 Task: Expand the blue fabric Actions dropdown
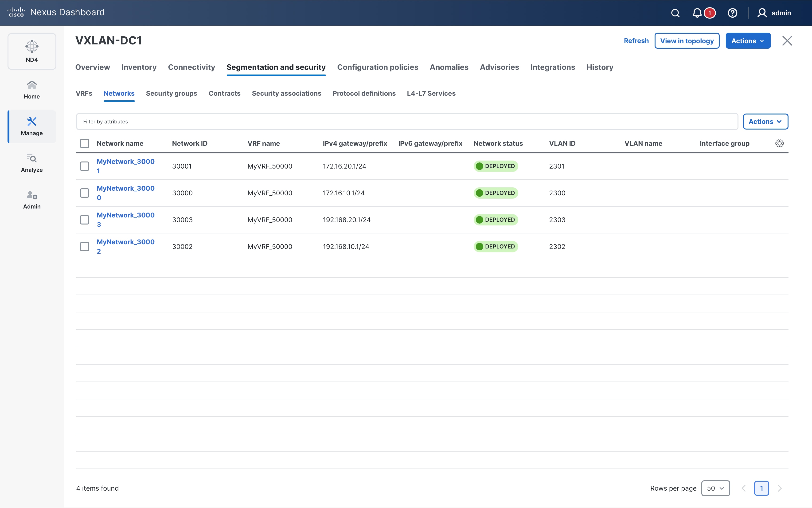click(748, 41)
